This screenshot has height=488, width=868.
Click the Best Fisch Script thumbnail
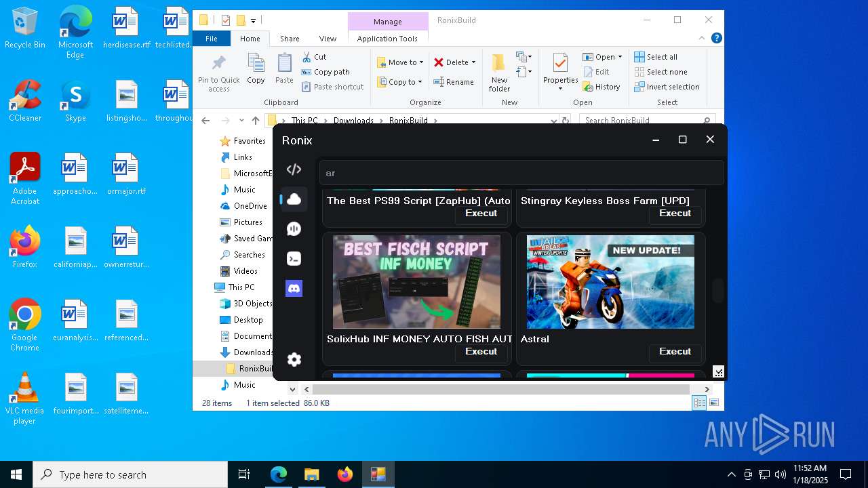tap(416, 282)
